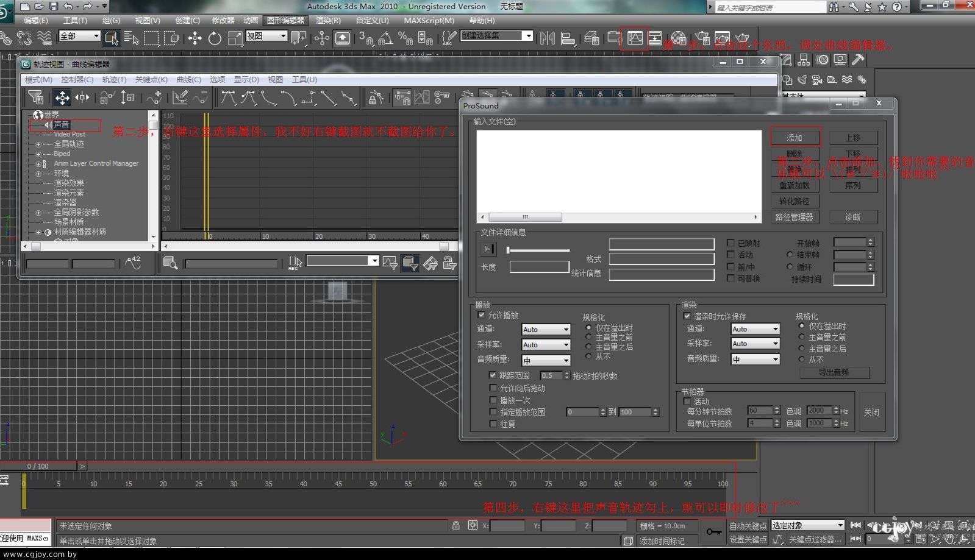Set tangents to Linear in Track View
The height and width of the screenshot is (560, 975).
[329, 97]
